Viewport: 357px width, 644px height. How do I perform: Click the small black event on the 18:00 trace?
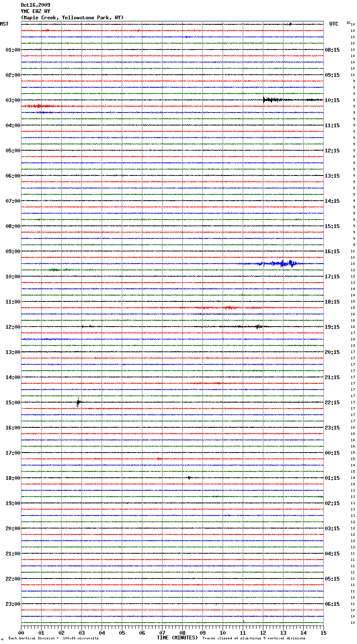(x=189, y=478)
